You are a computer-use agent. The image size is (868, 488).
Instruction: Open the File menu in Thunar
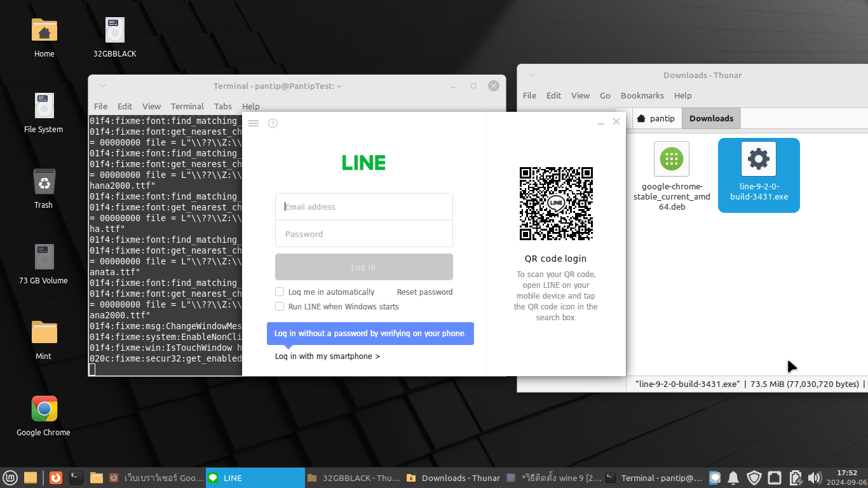point(529,95)
